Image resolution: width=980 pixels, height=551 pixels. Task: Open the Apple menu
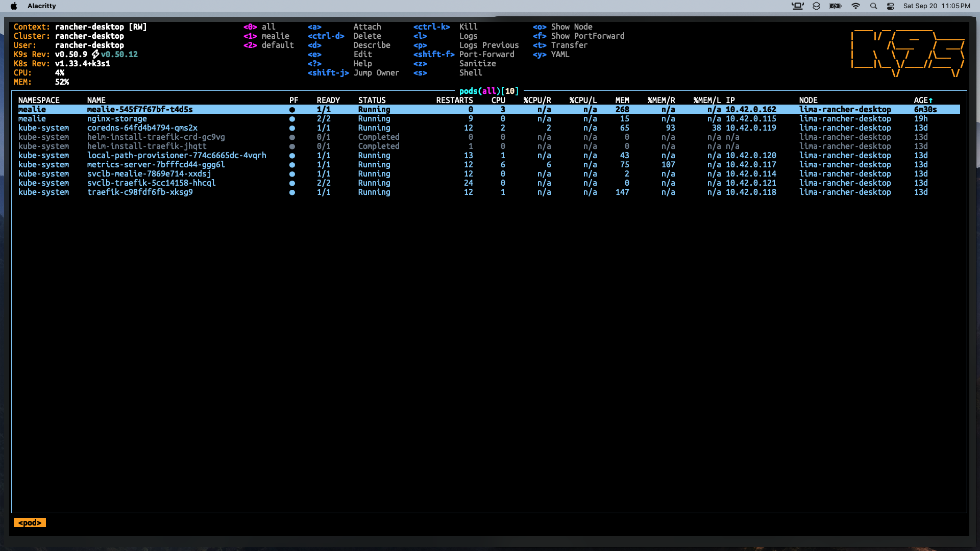point(14,6)
